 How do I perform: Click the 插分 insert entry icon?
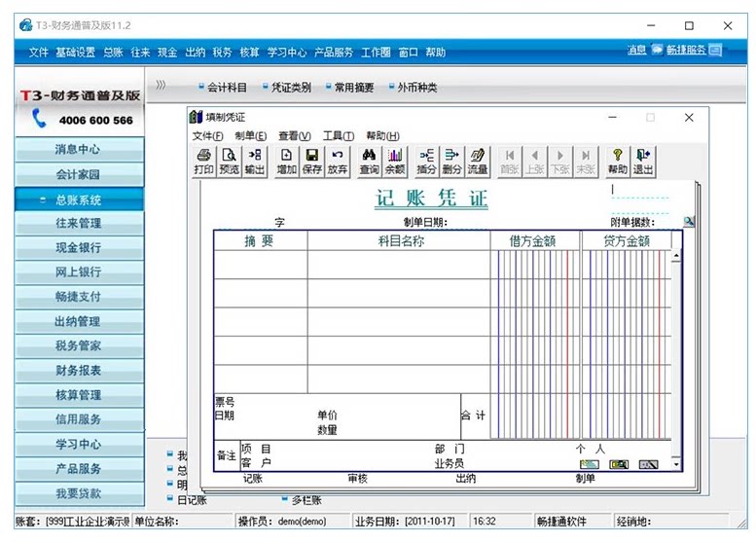426,162
